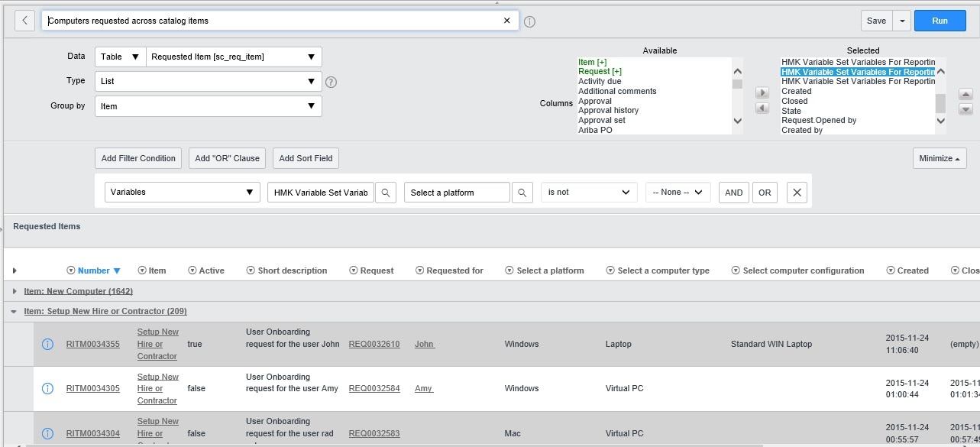Move column to Selected with right arrow

[x=762, y=92]
